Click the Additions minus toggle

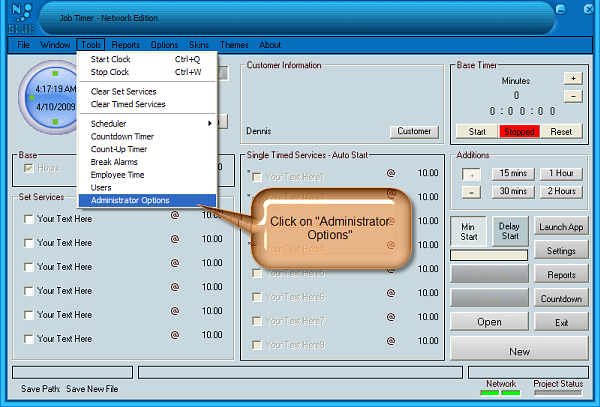coord(471,192)
